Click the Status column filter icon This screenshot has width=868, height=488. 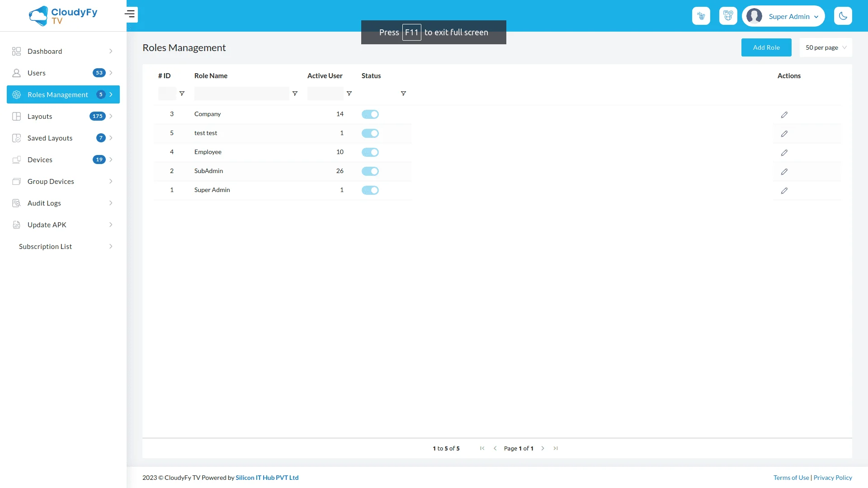coord(403,94)
